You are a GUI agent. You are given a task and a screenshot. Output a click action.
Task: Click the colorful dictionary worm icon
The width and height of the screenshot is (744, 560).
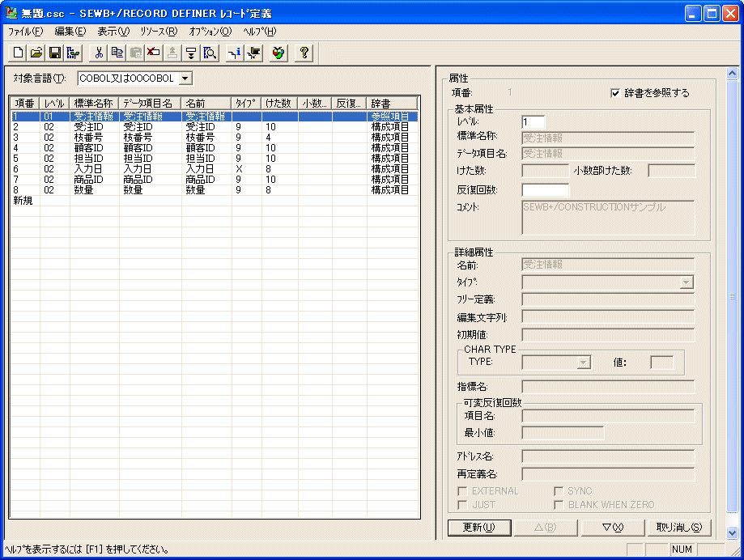coord(278,52)
